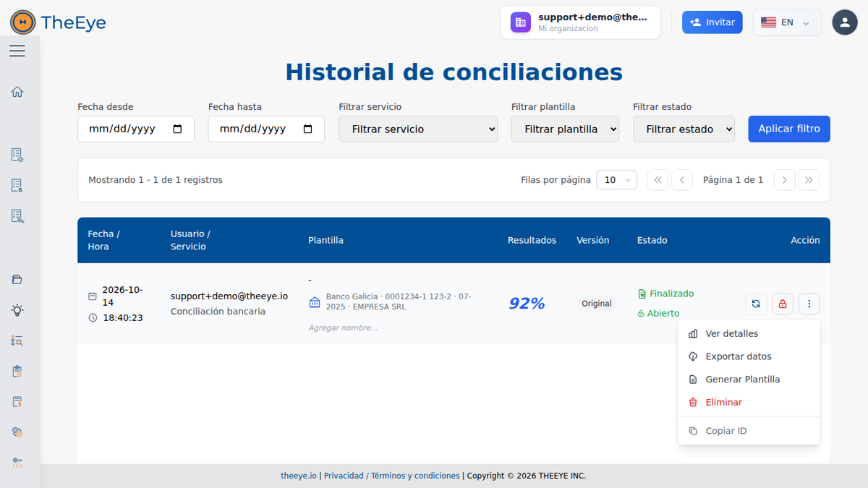Open the hamburger menu in the sidebar

17,51
